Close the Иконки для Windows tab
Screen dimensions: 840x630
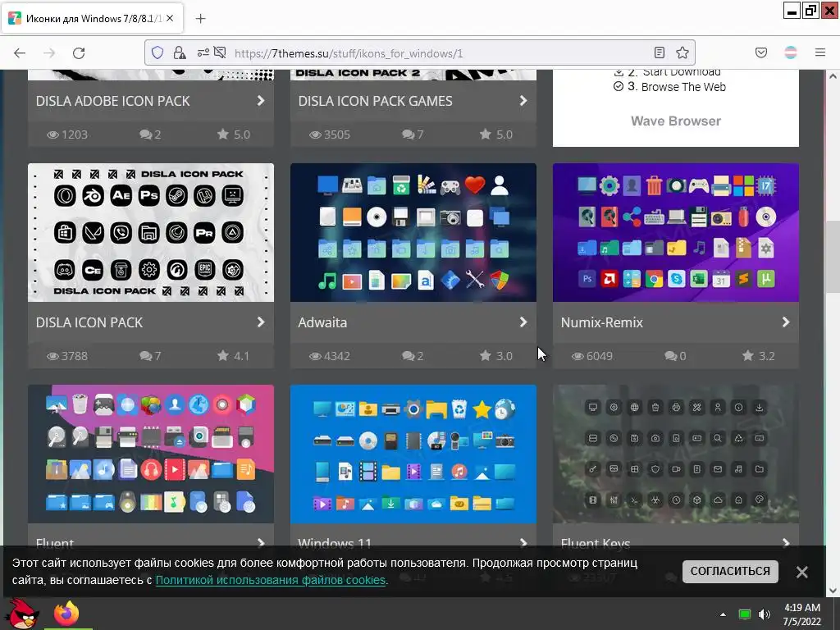170,18
